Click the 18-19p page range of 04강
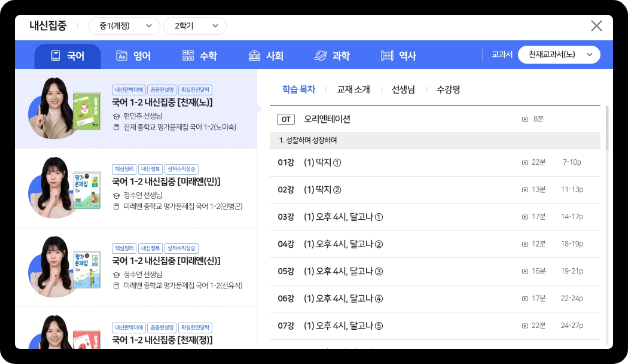 (572, 244)
